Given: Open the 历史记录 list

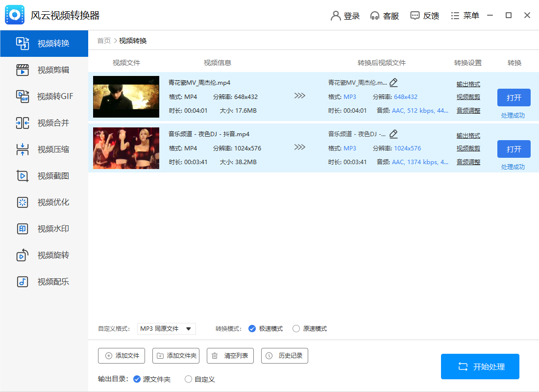Looking at the screenshot, I should click(x=284, y=356).
